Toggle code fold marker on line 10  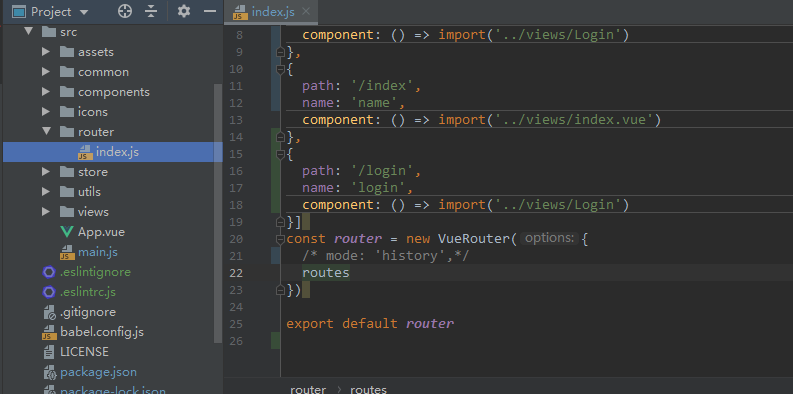coord(280,69)
